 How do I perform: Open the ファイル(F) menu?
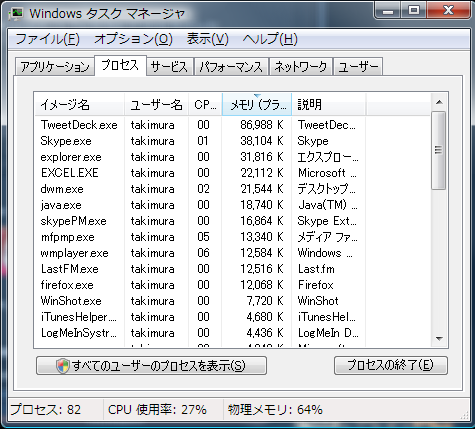coord(48,39)
